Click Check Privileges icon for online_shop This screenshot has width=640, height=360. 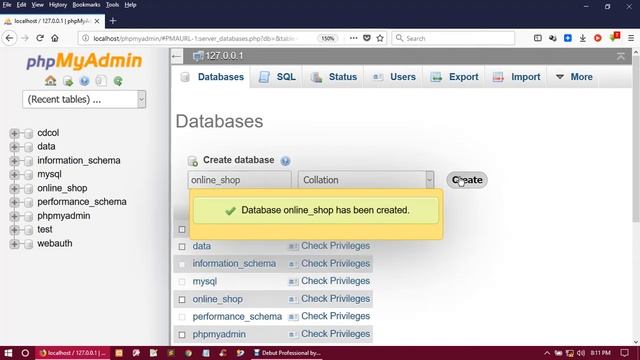[293, 299]
